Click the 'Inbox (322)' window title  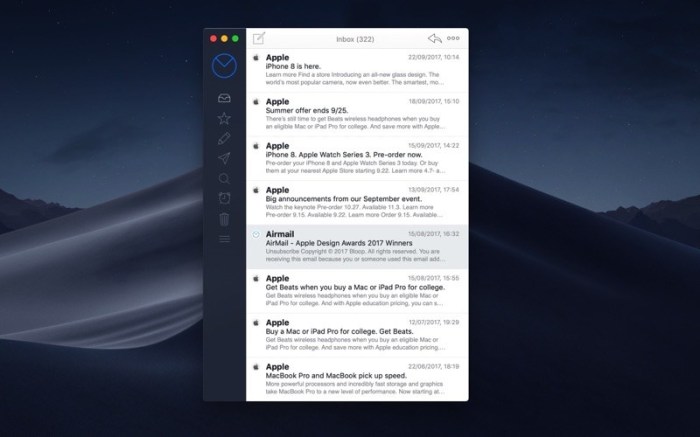pyautogui.click(x=355, y=39)
